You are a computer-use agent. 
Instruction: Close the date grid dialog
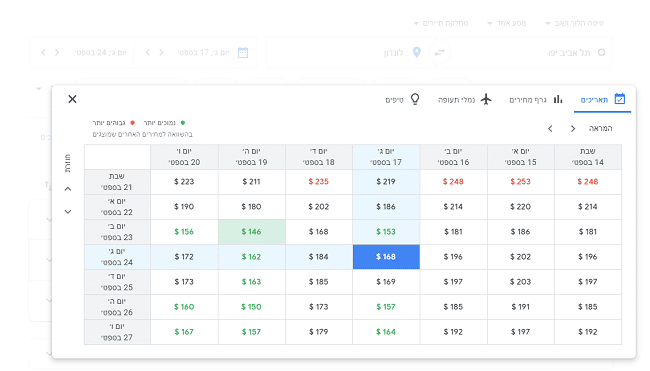(x=72, y=99)
